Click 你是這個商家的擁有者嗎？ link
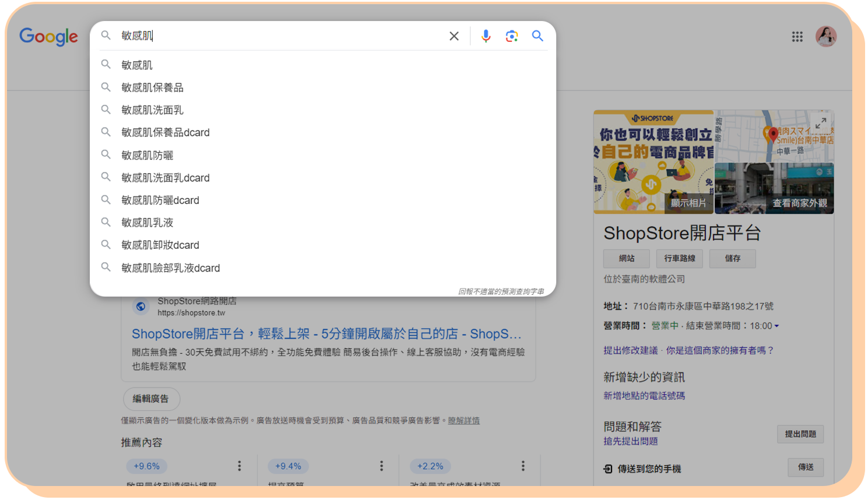This screenshot has width=868, height=500. (720, 350)
